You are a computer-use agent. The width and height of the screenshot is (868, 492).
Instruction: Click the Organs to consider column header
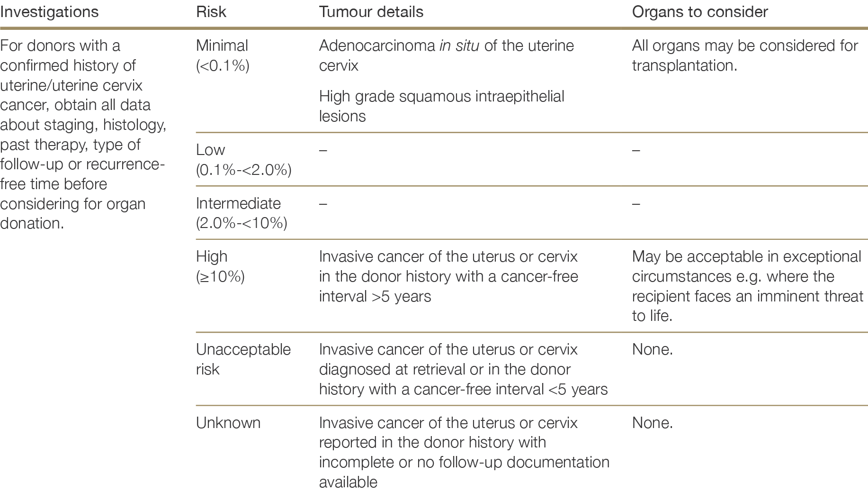click(x=700, y=12)
